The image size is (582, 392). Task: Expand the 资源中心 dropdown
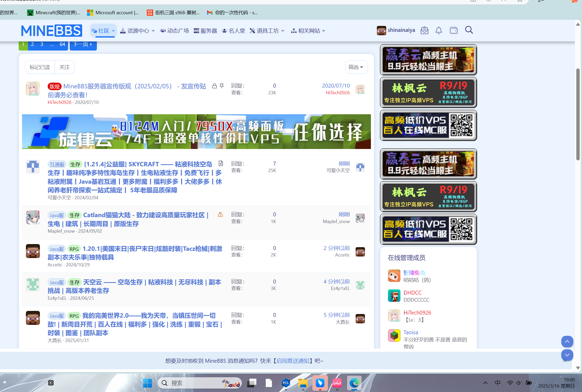pos(153,31)
